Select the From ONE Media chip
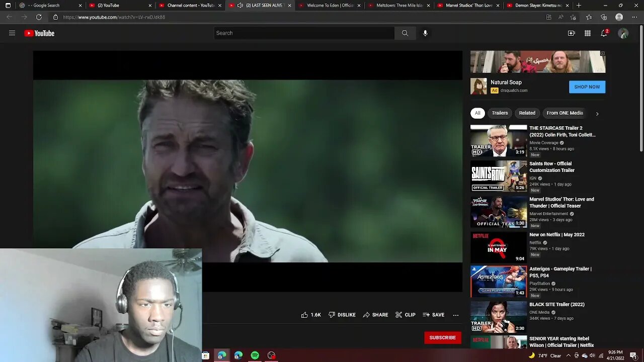Screen dimensions: 644x362 pyautogui.click(x=565, y=113)
